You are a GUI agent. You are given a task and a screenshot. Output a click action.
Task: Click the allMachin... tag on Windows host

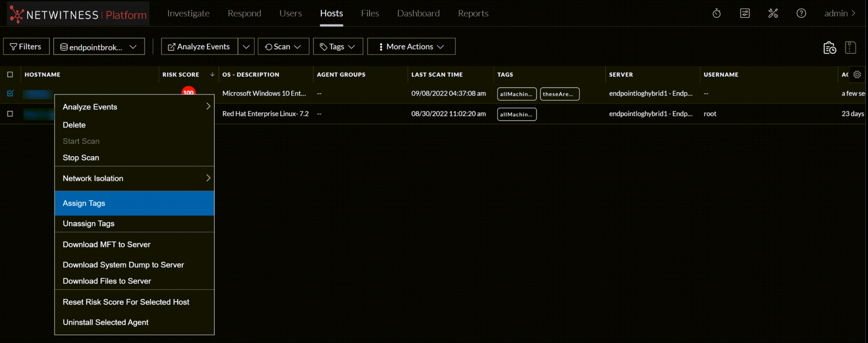(x=517, y=94)
